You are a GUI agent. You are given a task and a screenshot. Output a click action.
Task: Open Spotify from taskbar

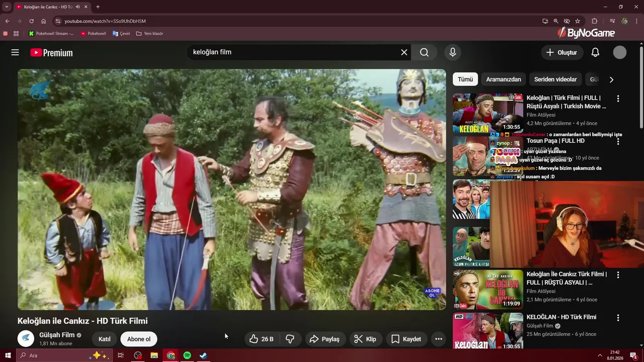pyautogui.click(x=187, y=355)
